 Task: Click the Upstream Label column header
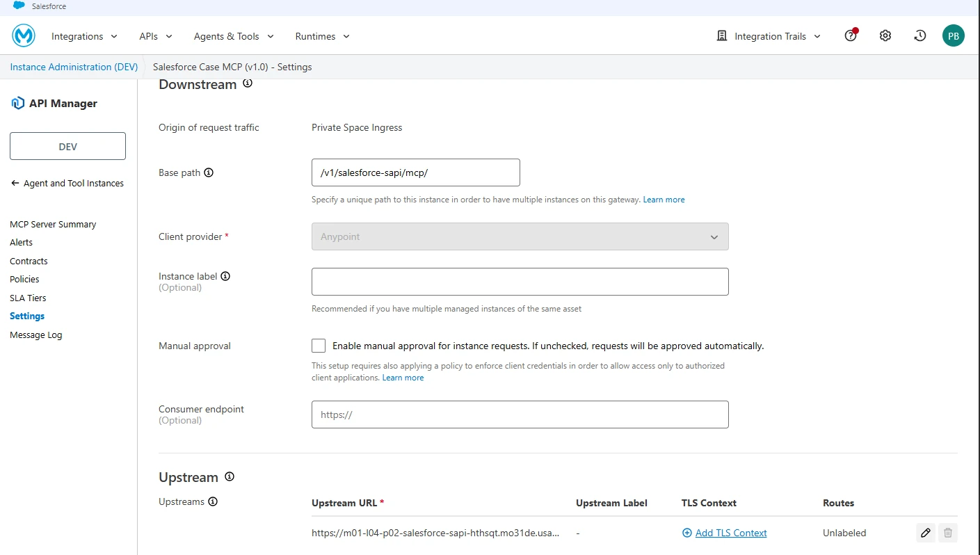point(611,503)
